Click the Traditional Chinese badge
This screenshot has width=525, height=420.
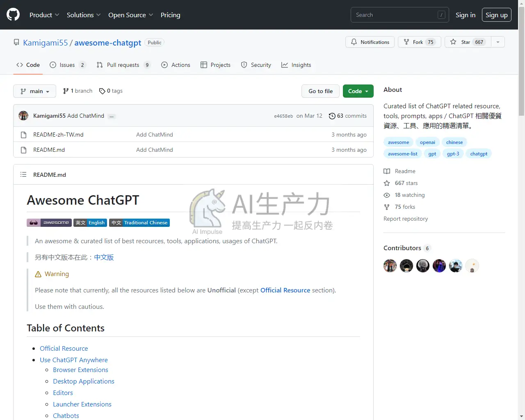point(139,223)
